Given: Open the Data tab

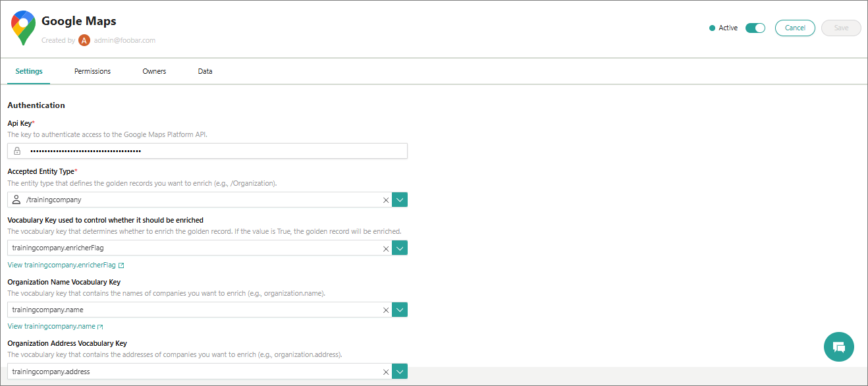Looking at the screenshot, I should (205, 71).
